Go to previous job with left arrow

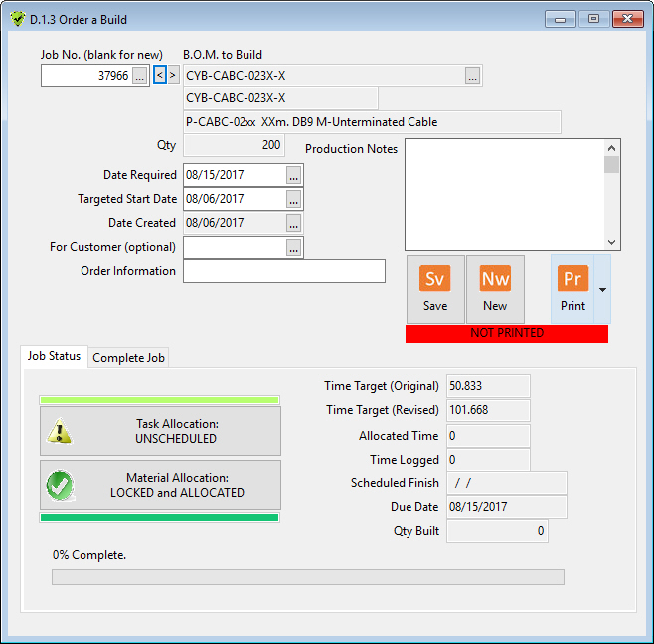(159, 75)
